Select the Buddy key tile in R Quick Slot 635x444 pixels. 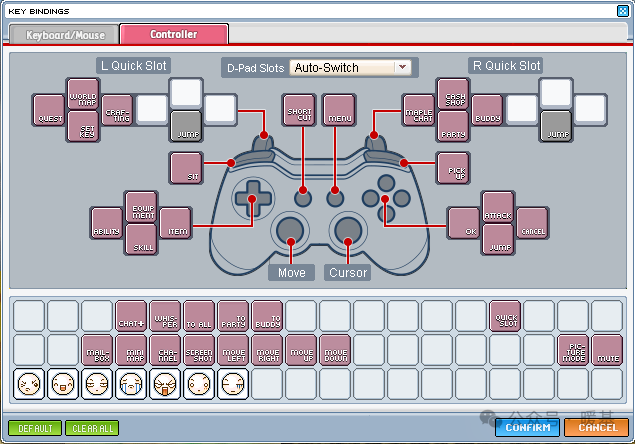(487, 110)
